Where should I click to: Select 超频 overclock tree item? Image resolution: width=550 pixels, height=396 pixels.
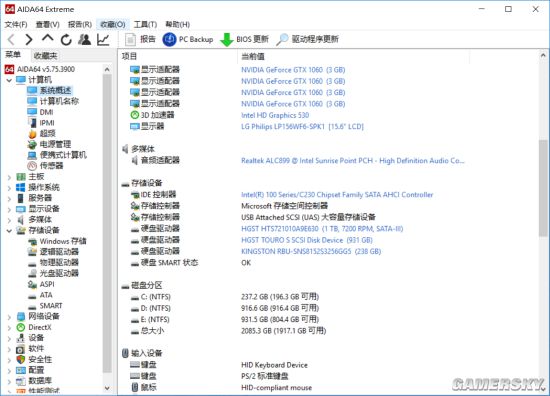41,134
